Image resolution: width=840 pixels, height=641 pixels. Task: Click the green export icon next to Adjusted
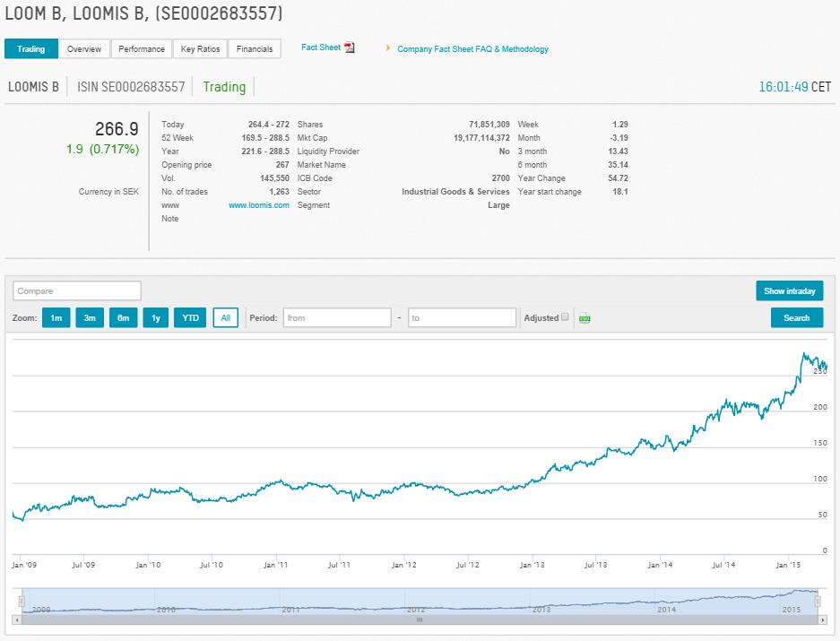pyautogui.click(x=585, y=318)
